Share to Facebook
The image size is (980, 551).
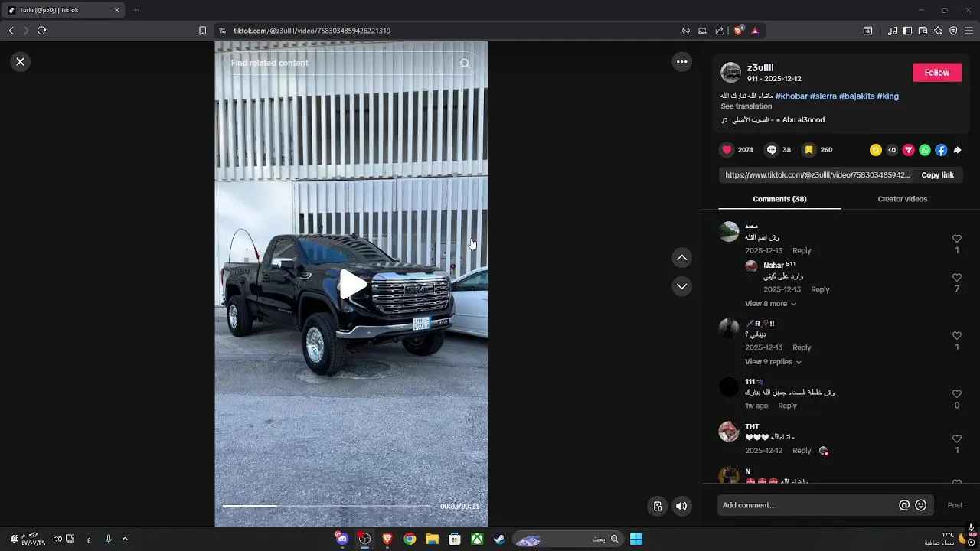[x=941, y=150]
